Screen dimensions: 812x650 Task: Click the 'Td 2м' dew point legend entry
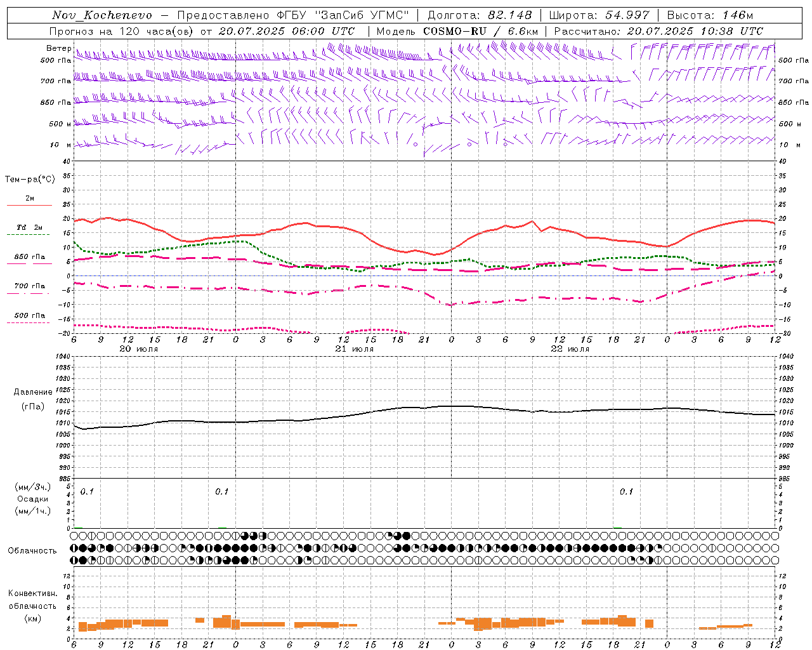(x=29, y=230)
